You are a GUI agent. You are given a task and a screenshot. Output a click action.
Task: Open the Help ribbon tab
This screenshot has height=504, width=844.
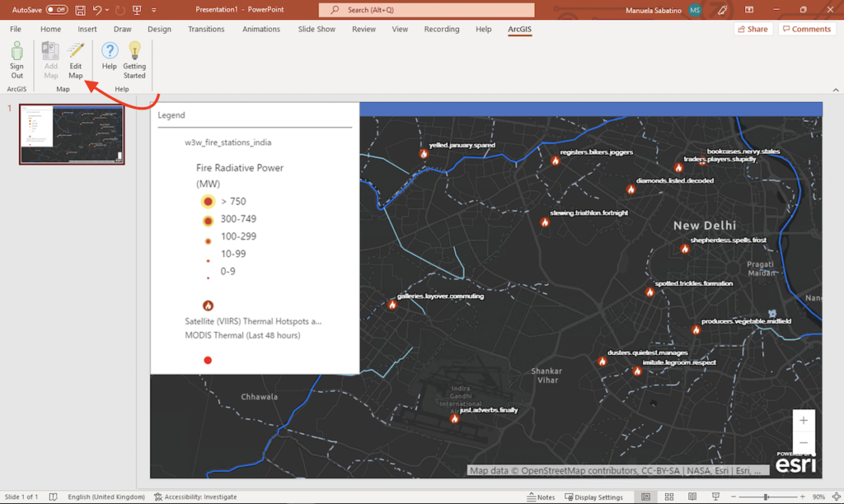pyautogui.click(x=483, y=29)
